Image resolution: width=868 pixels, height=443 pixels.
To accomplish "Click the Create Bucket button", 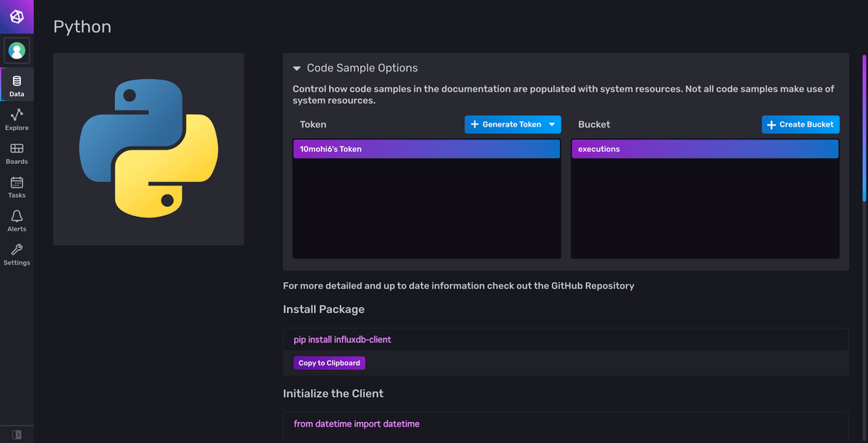I will coord(801,124).
